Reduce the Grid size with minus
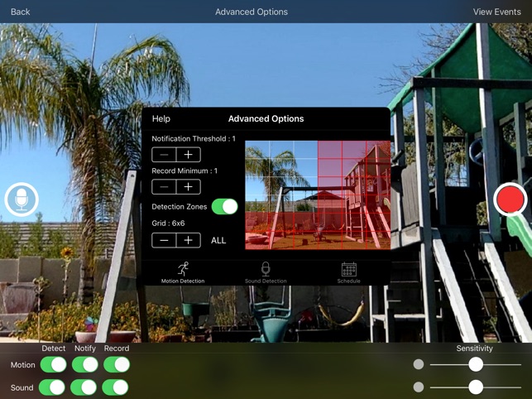532x399 pixels. (x=164, y=240)
